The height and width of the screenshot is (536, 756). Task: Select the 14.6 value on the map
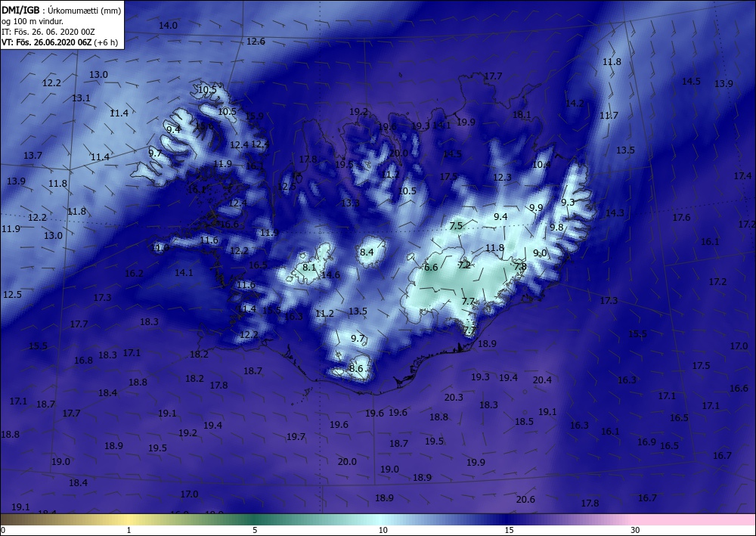pos(330,274)
